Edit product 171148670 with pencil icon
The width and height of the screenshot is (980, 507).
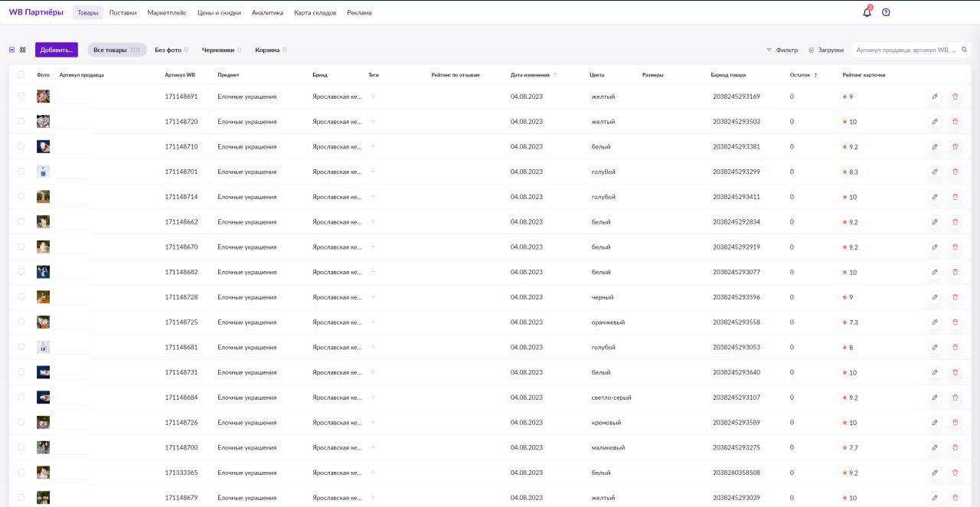pos(934,247)
